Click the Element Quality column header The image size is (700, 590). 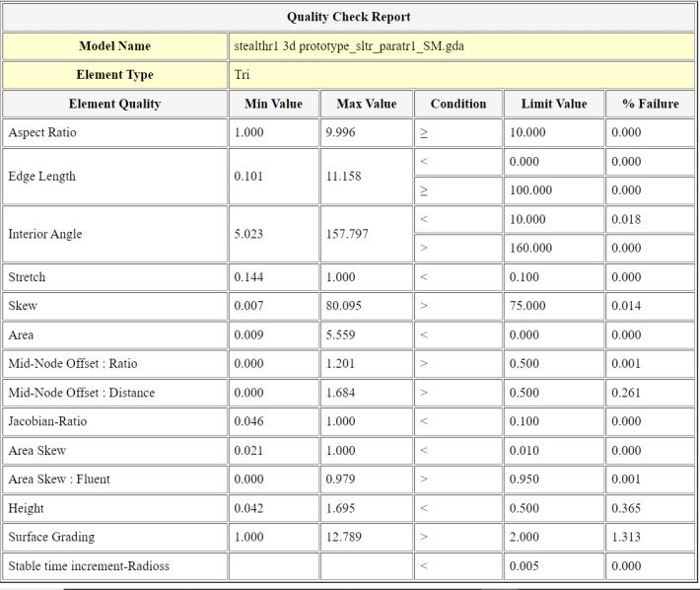[x=114, y=104]
